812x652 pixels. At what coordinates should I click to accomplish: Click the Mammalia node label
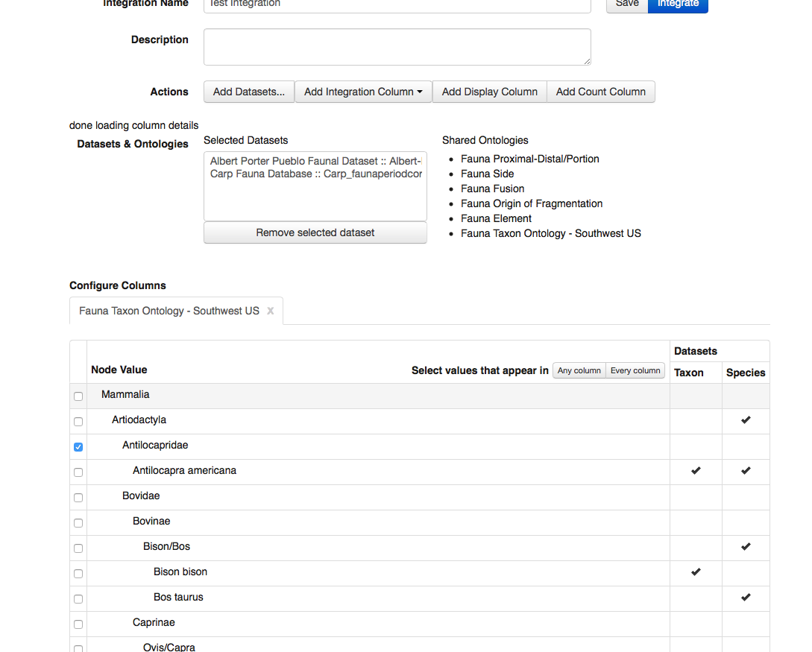[x=125, y=394]
